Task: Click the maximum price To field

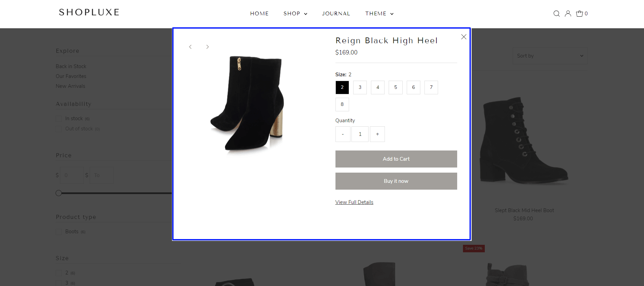Action: (x=102, y=175)
